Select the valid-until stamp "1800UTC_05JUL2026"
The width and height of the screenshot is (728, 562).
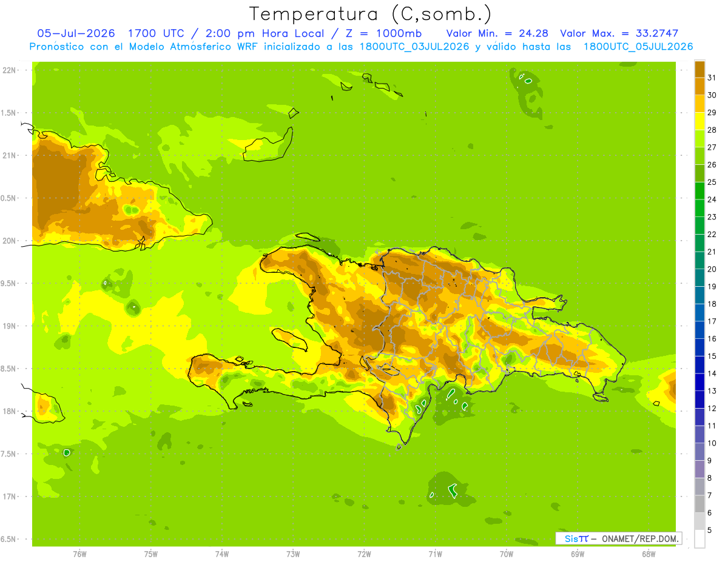pos(638,47)
